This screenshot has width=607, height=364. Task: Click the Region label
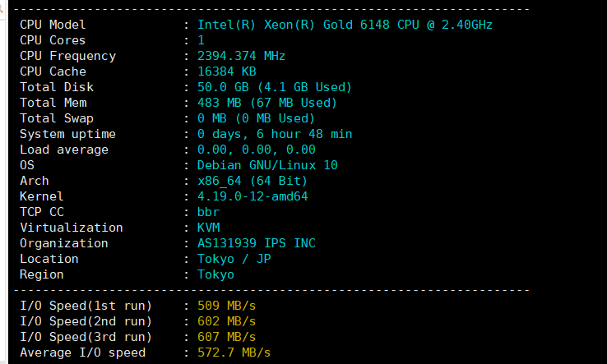[x=41, y=274]
